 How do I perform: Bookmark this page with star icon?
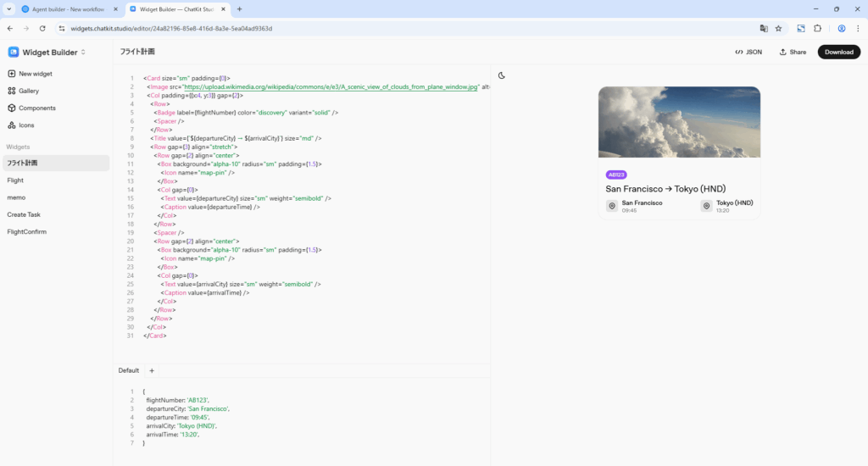click(777, 28)
